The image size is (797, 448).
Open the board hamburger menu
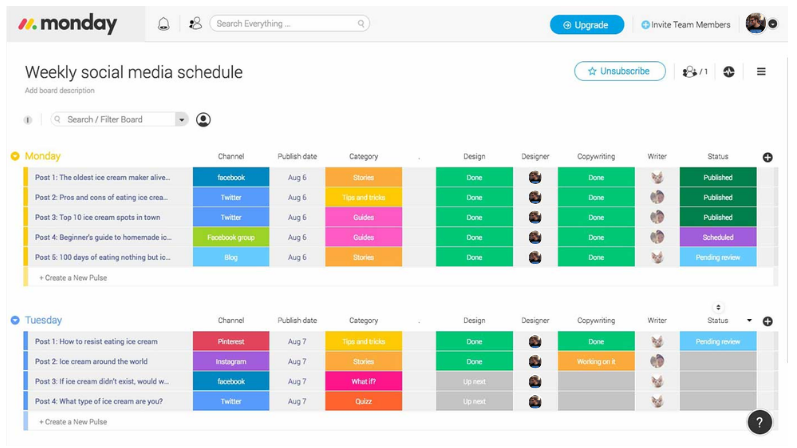point(761,72)
